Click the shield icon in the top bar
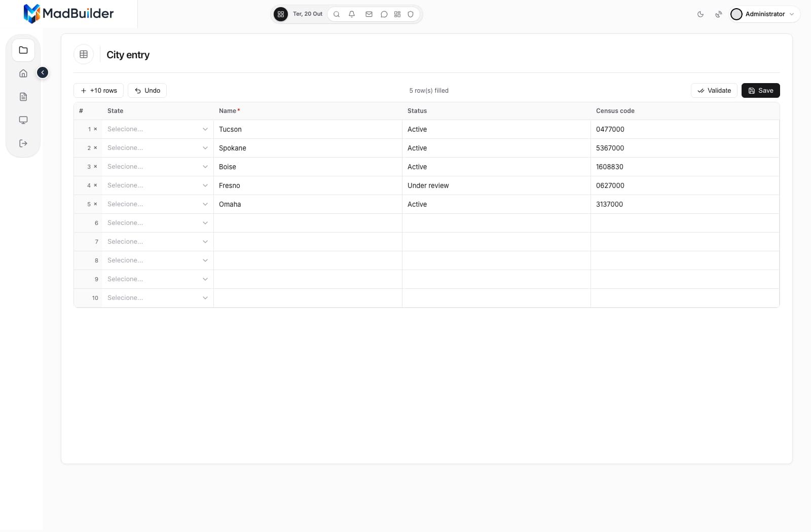This screenshot has width=811, height=532. tap(411, 14)
